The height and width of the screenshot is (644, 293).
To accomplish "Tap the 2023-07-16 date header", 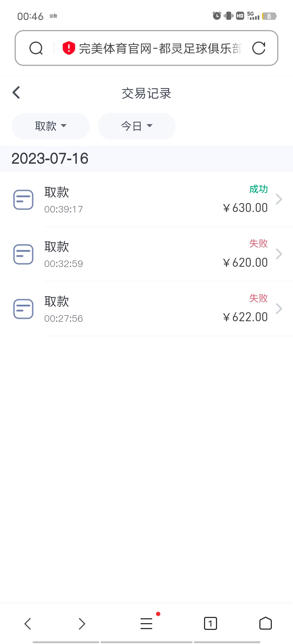I will point(50,159).
